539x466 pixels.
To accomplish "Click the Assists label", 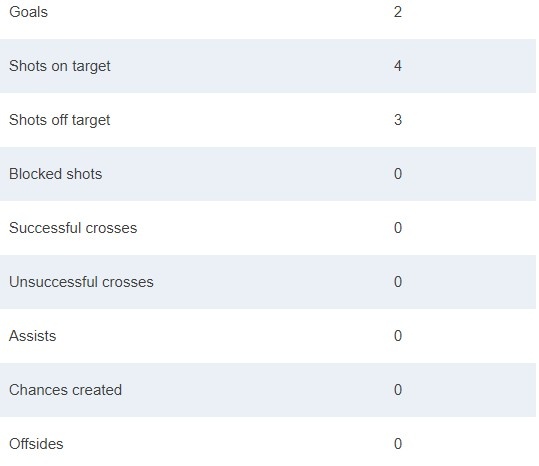I will (x=32, y=336).
